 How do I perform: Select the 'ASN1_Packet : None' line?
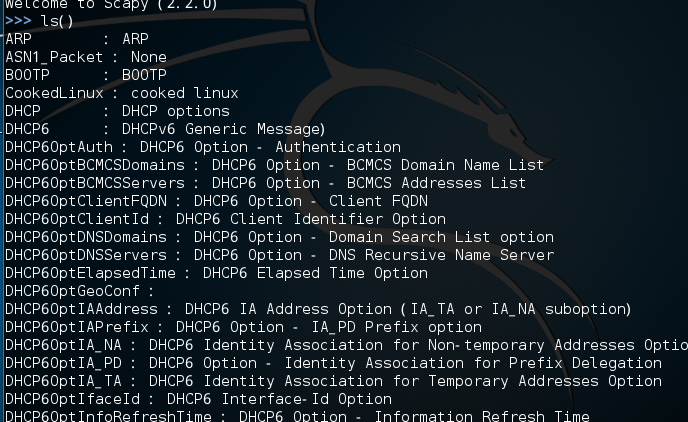point(86,57)
